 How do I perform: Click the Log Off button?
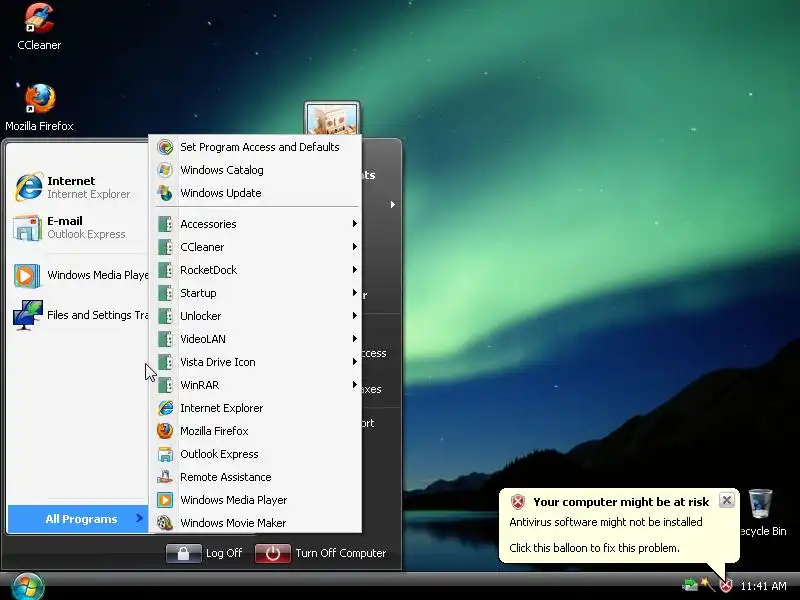(205, 553)
